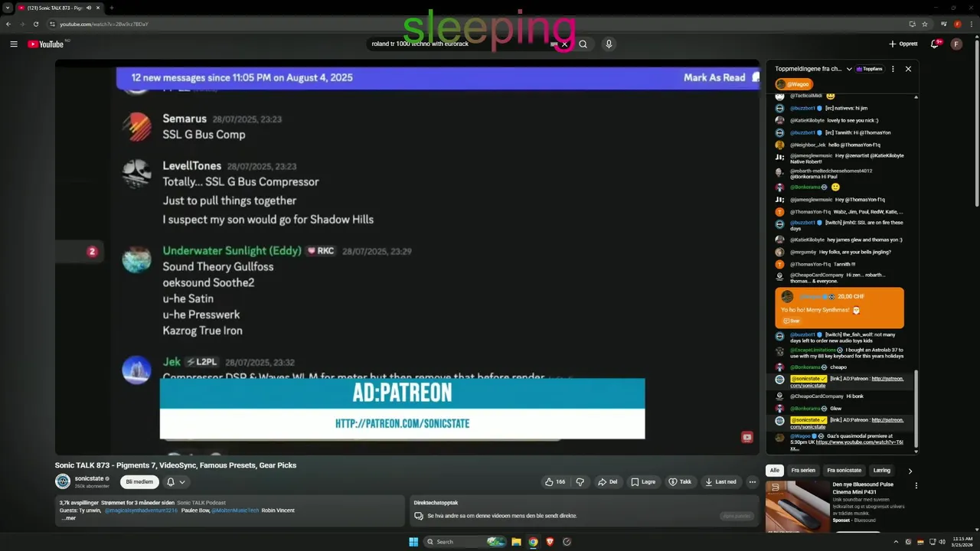Like the video (166 likes)
Screen dimensions: 980x551
[555, 482]
